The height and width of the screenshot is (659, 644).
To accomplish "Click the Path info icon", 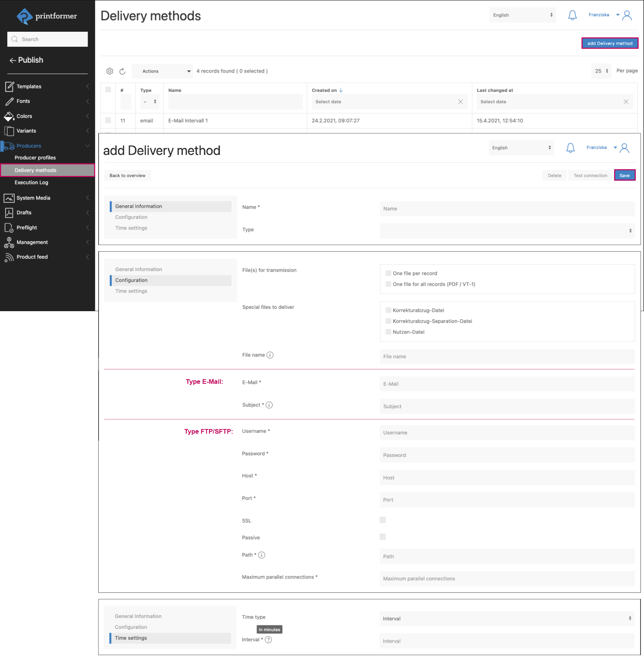I will (x=262, y=555).
